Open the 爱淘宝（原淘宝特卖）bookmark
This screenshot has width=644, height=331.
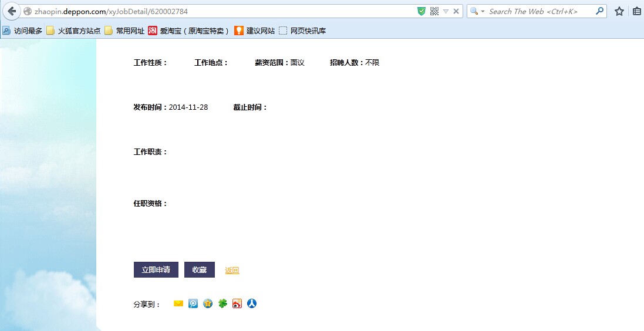tap(188, 31)
